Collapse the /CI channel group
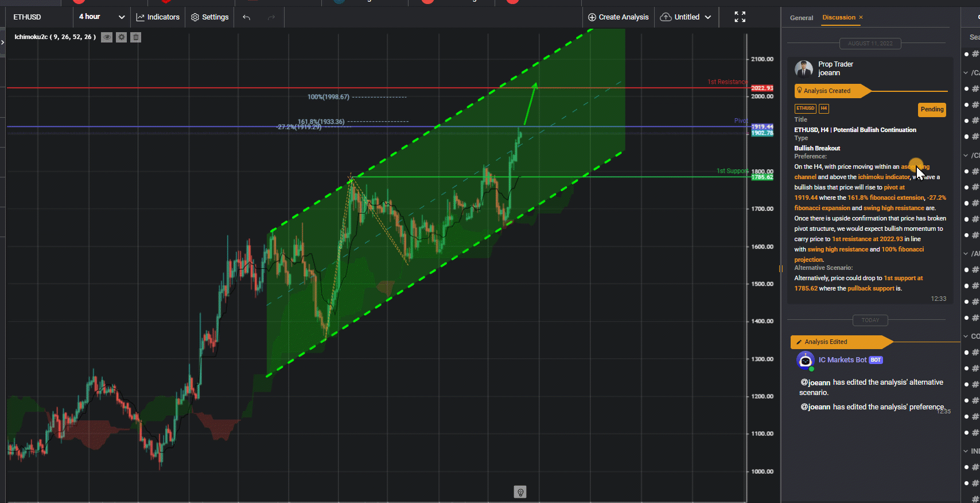This screenshot has height=503, width=980. pos(966,156)
